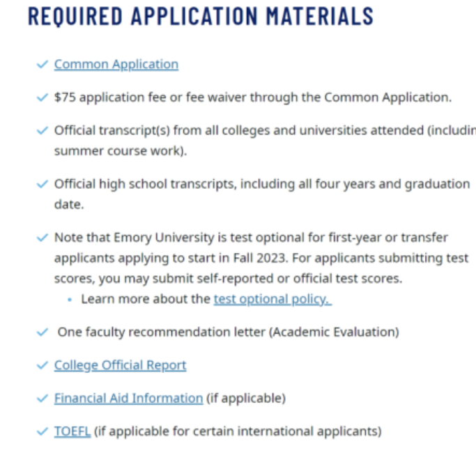Visit the Financial Aid Information link
This screenshot has width=476, height=453.
128,398
